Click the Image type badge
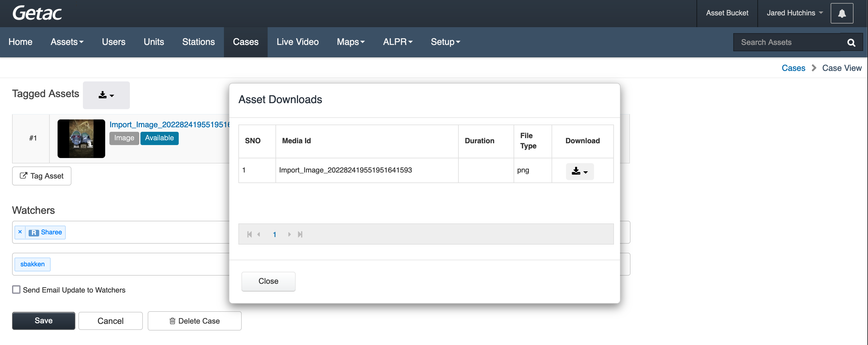The image size is (868, 345). click(124, 138)
